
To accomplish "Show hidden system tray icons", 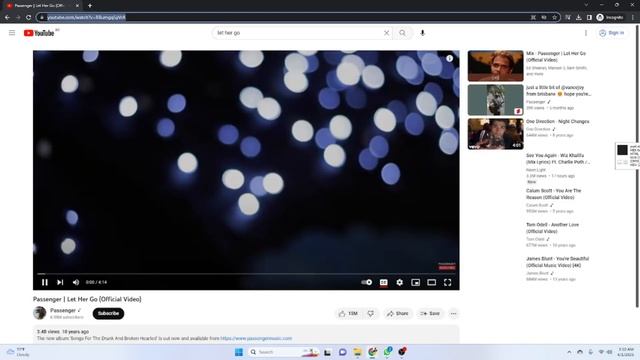I will (x=569, y=352).
